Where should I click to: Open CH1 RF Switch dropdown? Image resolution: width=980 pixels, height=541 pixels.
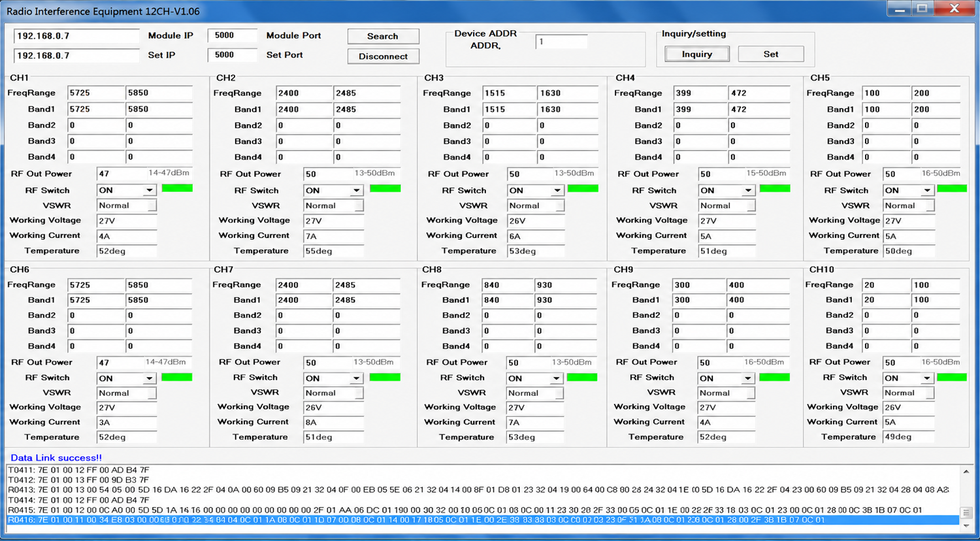pos(150,190)
